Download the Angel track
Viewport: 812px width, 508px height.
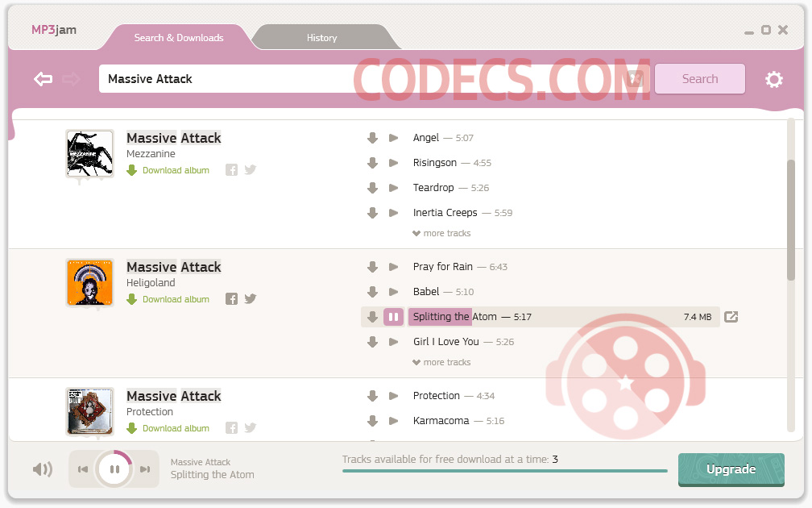[x=372, y=138]
